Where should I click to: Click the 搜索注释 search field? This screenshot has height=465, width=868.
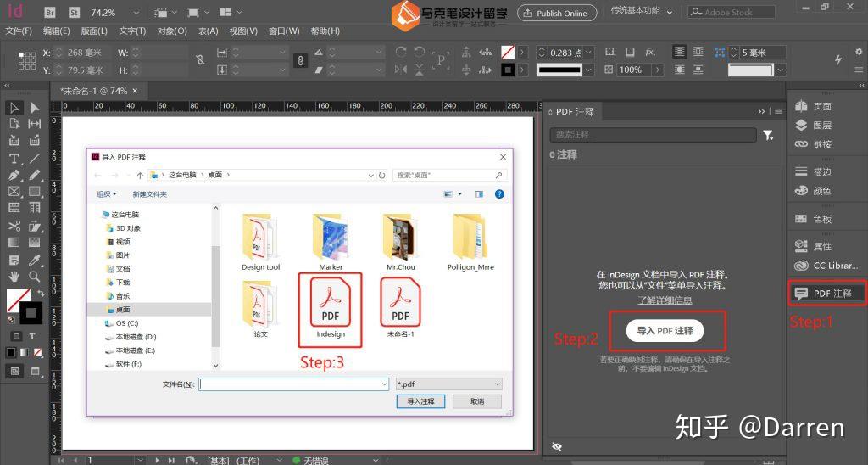coord(653,135)
